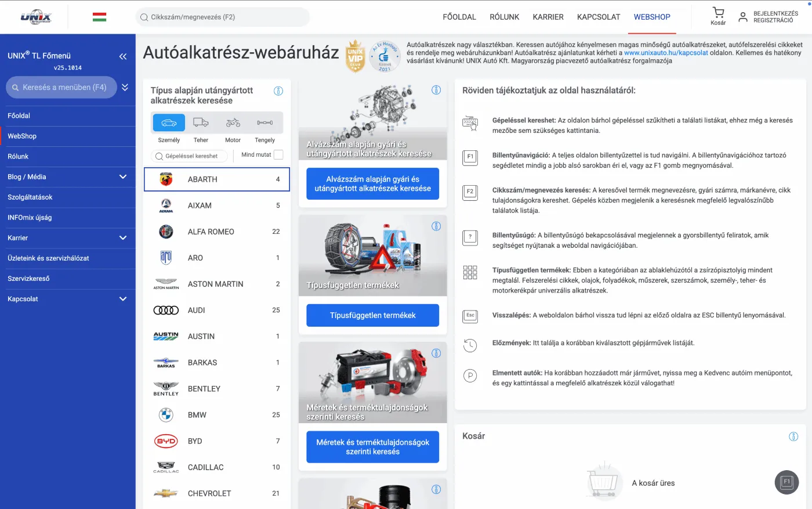Click the Audi rings logo
This screenshot has height=509, width=812.
166,310
